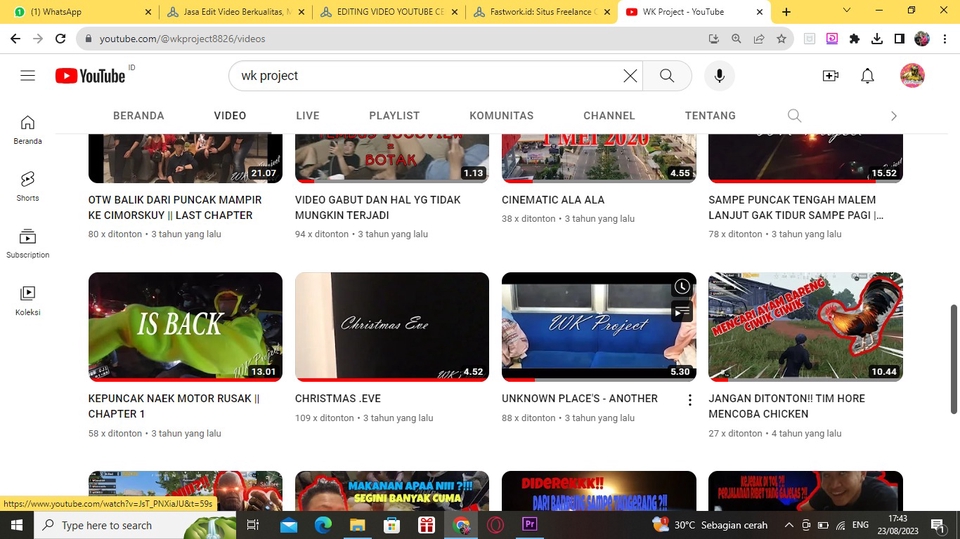Open SAMPE PUNCAK TENGAH MALEM video title

tap(796, 207)
